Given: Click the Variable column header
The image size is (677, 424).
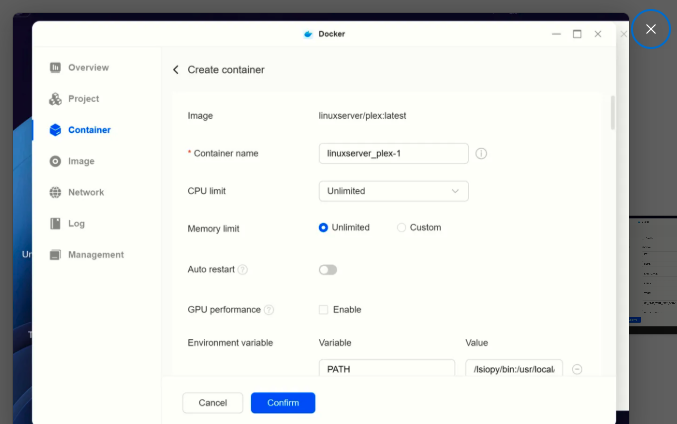Looking at the screenshot, I should click(335, 343).
